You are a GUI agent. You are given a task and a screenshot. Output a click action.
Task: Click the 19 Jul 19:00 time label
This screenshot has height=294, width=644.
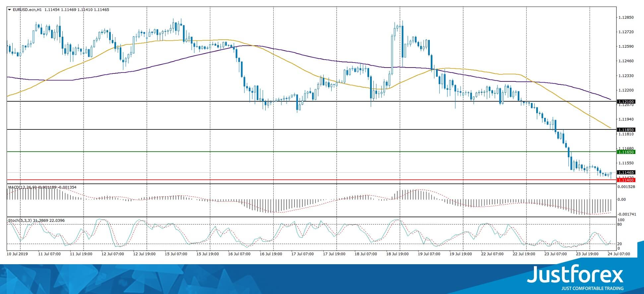click(x=460, y=254)
